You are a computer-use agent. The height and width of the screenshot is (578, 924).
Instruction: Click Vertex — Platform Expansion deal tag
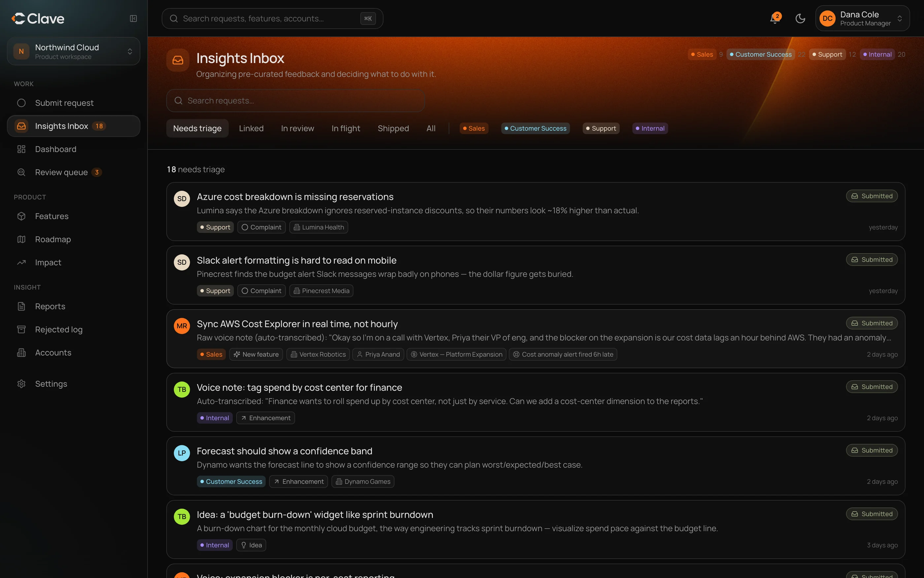(x=457, y=354)
